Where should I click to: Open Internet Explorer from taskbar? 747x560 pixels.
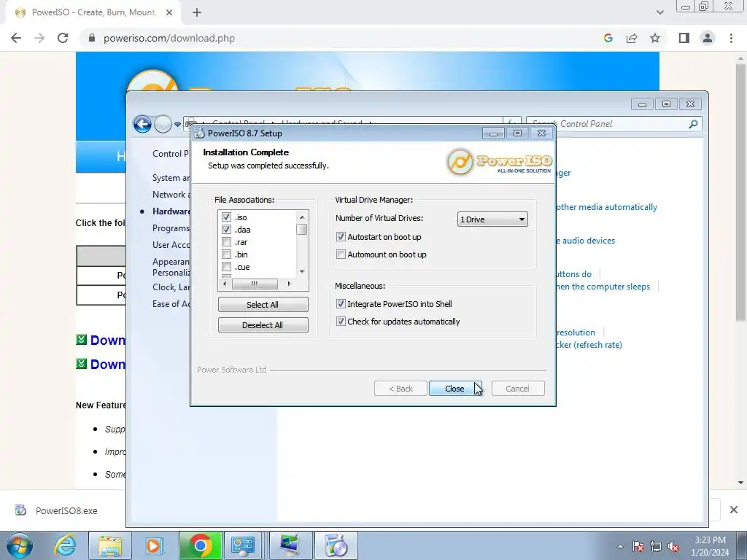[x=65, y=545]
